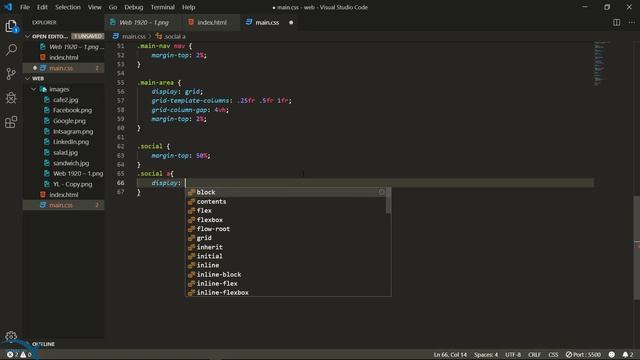Open the Search view in activity bar
Image resolution: width=640 pixels, height=360 pixels.
(x=11, y=50)
